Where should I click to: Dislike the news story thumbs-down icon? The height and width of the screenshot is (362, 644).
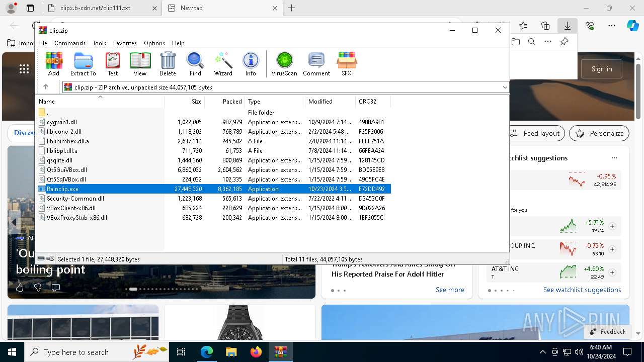pos(38,288)
